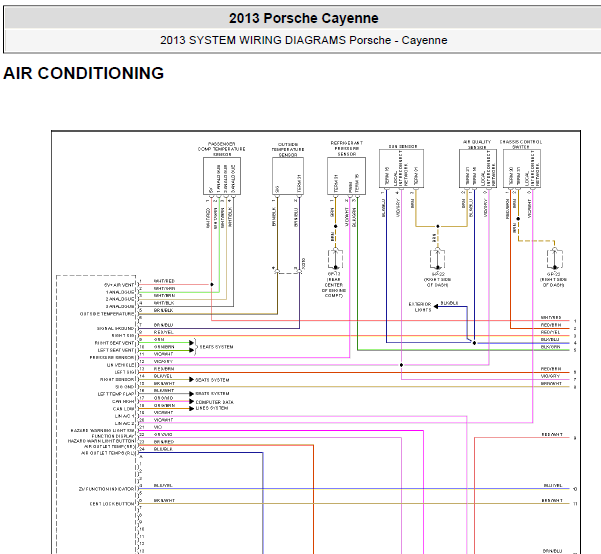601x554 pixels.
Task: Click the 'ZV FUNCTION INDICATOR' pin label
Action: coord(107,489)
